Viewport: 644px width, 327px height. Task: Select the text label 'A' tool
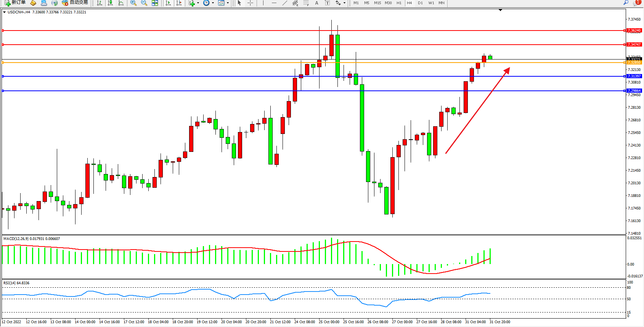[316, 3]
